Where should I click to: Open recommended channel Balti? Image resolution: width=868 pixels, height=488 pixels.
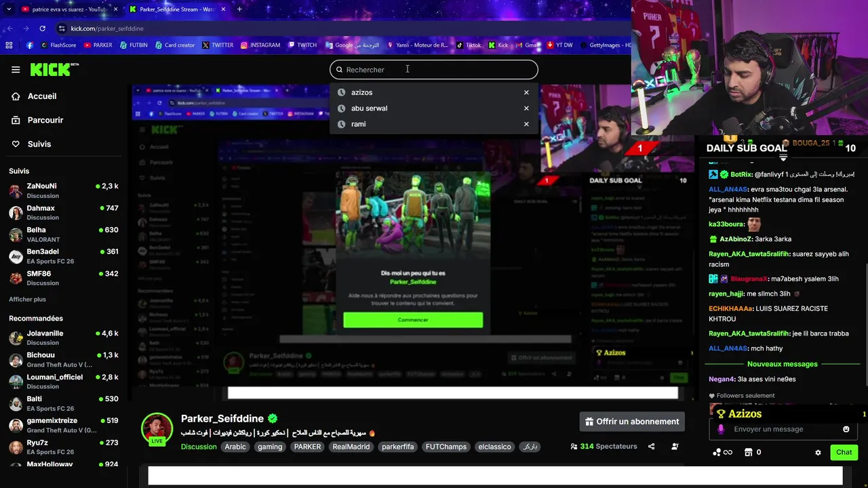click(64, 403)
